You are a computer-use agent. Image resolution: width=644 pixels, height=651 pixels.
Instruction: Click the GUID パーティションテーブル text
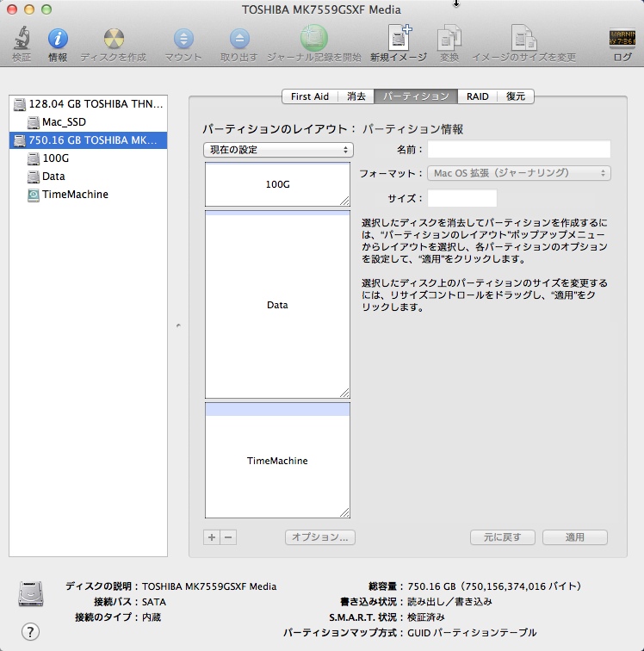coord(472,632)
